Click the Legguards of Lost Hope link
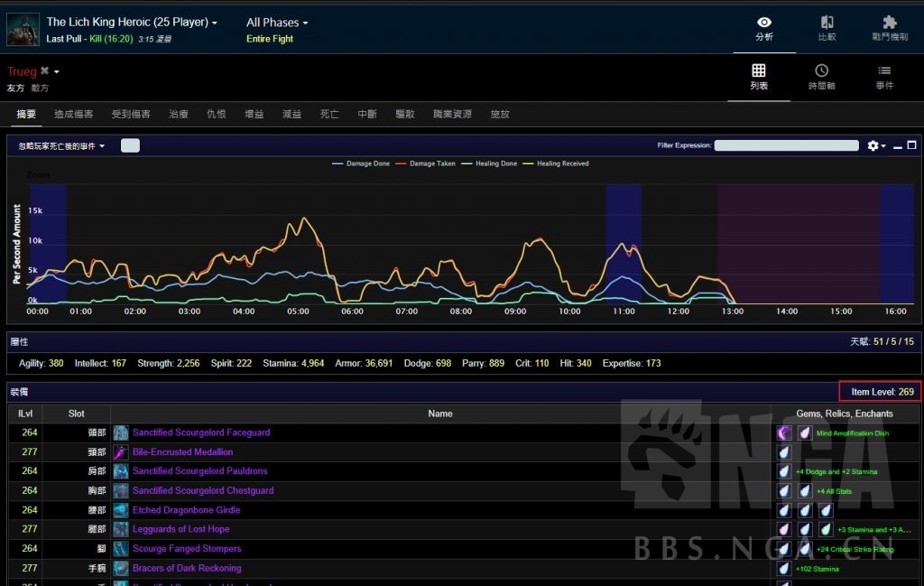This screenshot has width=924, height=586. [180, 529]
